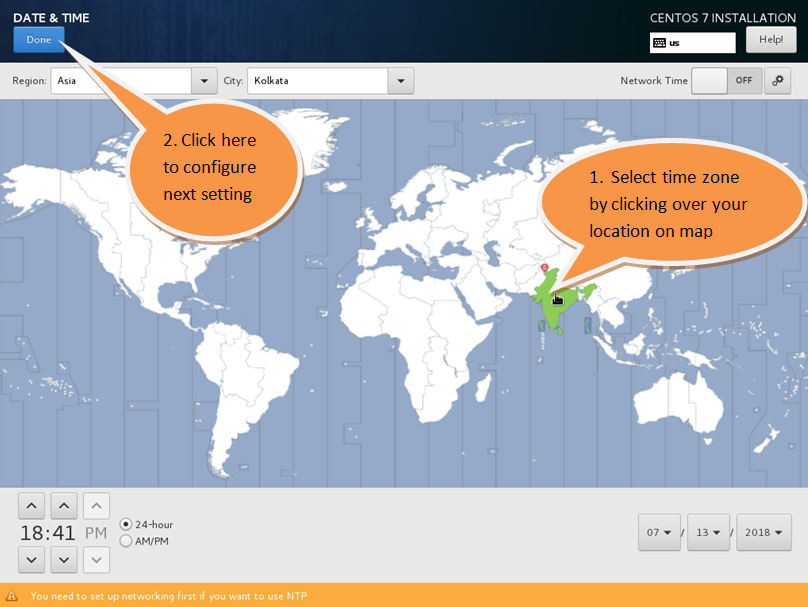
Task: Open the day dropdown showing 13
Action: (708, 532)
